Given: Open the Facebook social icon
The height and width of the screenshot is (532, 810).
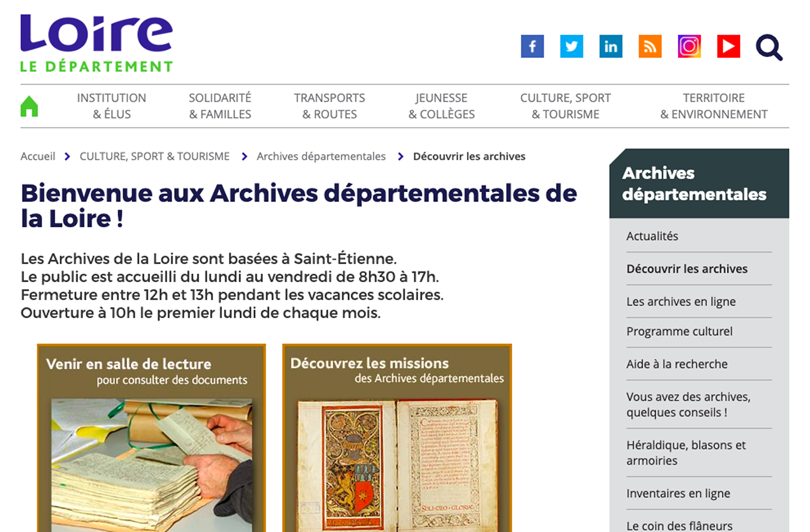Looking at the screenshot, I should point(532,46).
